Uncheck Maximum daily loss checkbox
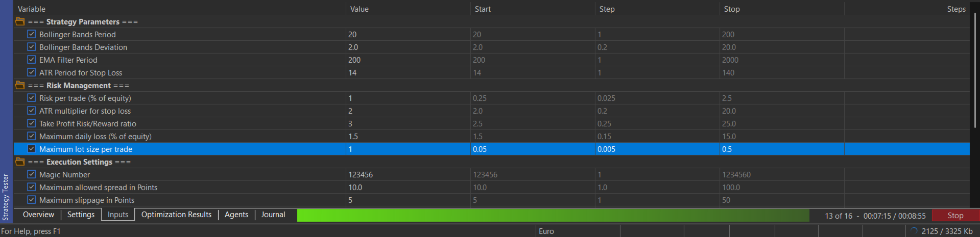Image resolution: width=980 pixels, height=237 pixels. 32,136
